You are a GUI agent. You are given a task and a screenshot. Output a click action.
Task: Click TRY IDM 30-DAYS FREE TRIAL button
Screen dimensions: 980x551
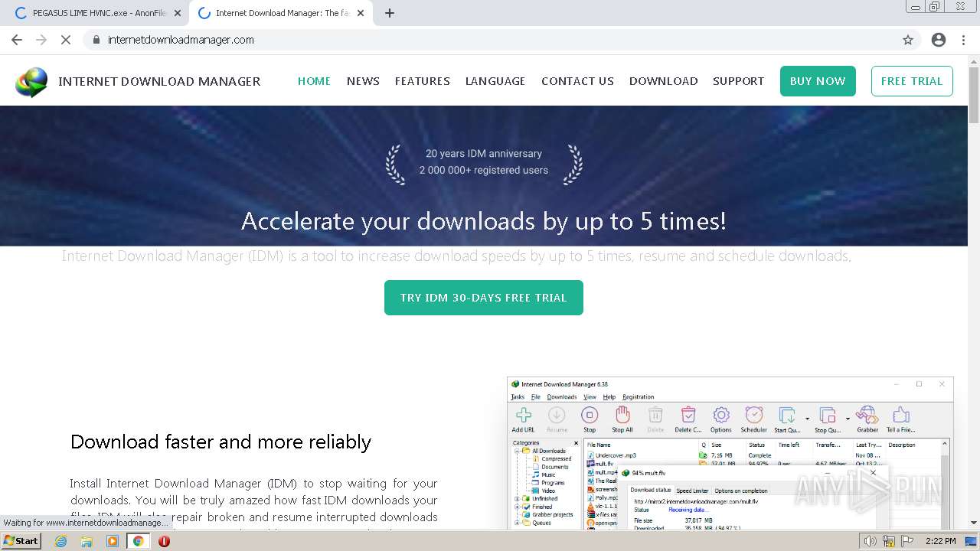[x=484, y=298]
